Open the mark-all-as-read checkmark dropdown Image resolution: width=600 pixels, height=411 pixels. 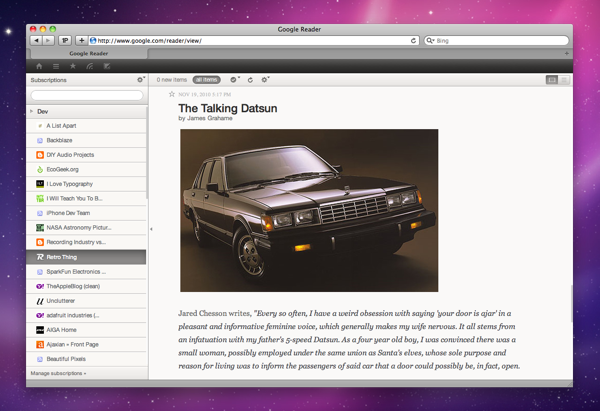click(x=235, y=80)
